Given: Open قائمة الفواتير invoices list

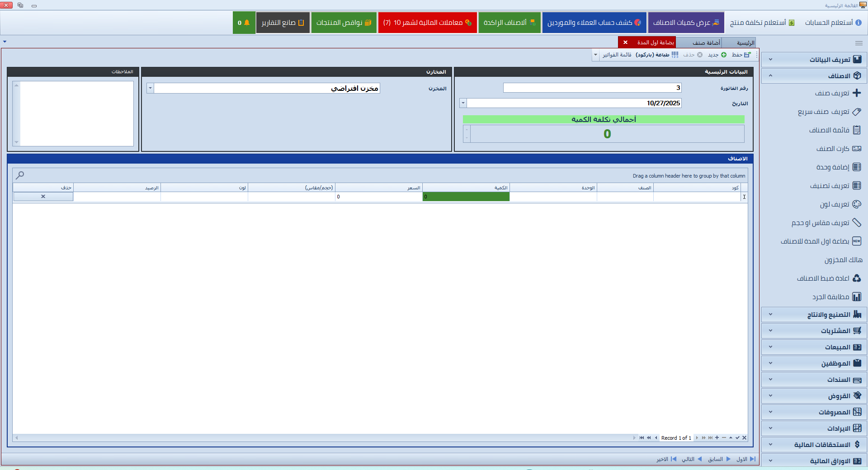Looking at the screenshot, I should (x=617, y=55).
